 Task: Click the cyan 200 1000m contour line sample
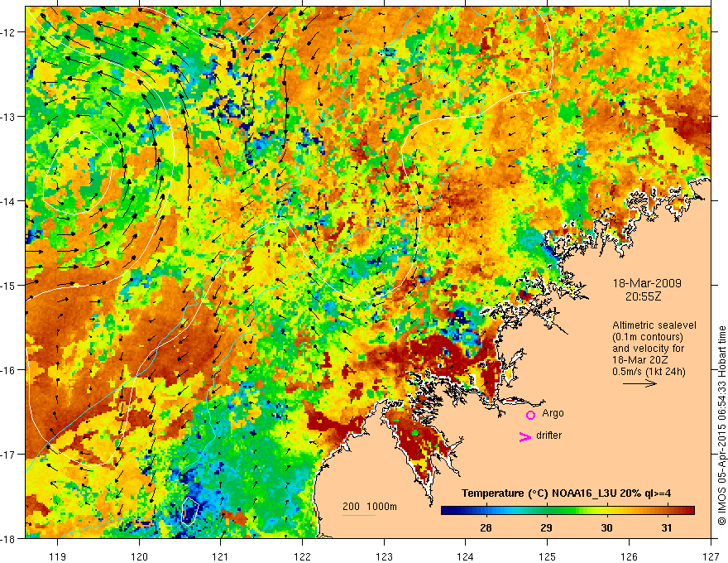(x=359, y=515)
